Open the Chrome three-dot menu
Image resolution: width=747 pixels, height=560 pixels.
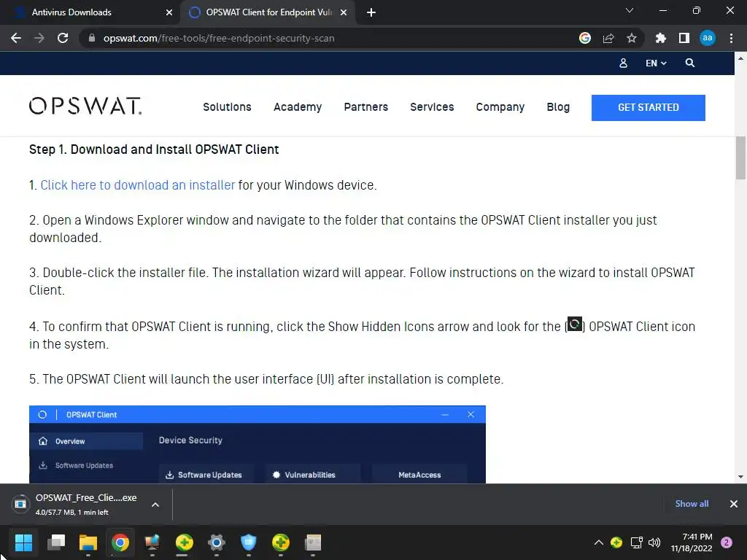pyautogui.click(x=731, y=38)
